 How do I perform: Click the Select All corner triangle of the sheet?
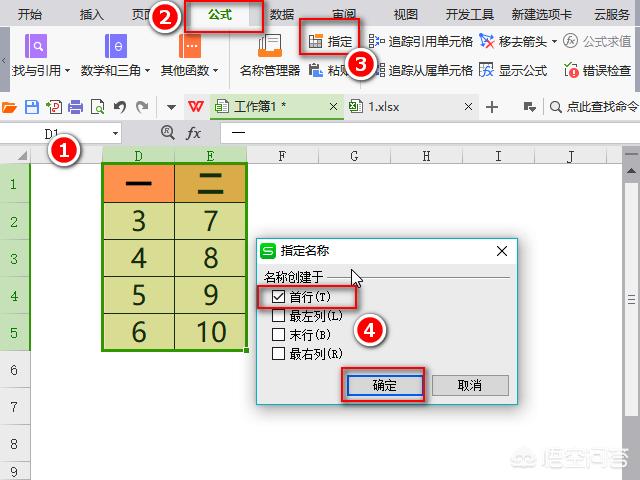[22, 155]
